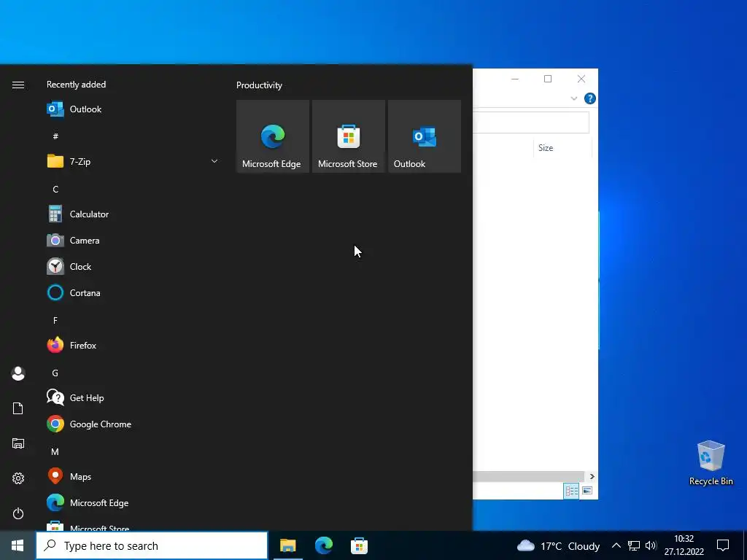The width and height of the screenshot is (747, 560).
Task: Click the Explorer search field
Action: point(531,122)
